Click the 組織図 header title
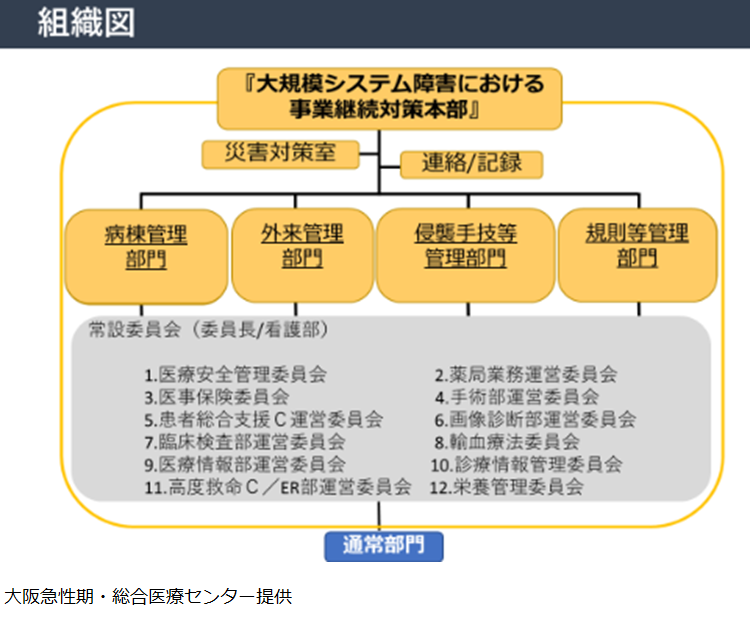 [85, 22]
